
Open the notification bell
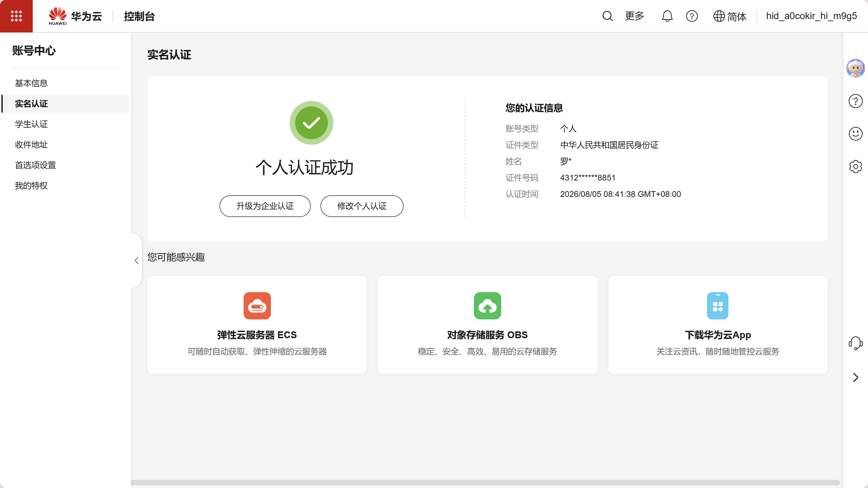point(667,16)
